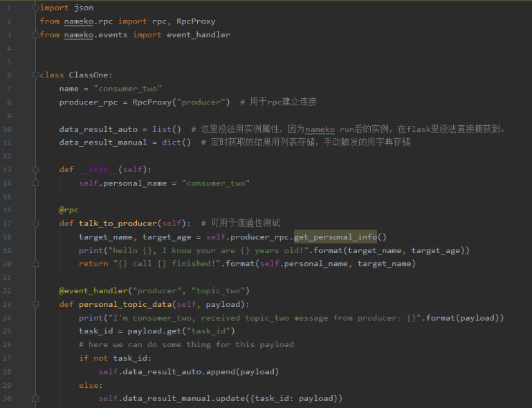The height and width of the screenshot is (408, 532).
Task: Click 'data_result_manual' on line 11
Action: coord(103,142)
